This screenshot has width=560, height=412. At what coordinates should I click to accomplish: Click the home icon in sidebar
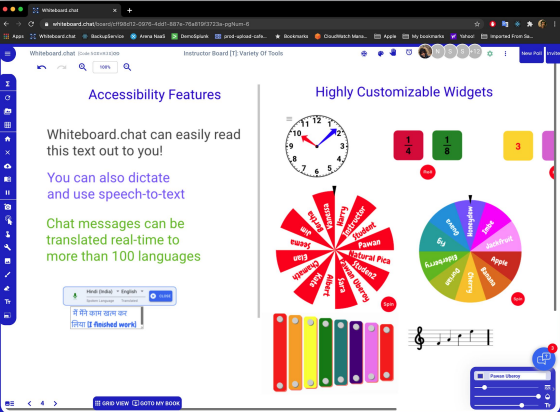(8, 139)
